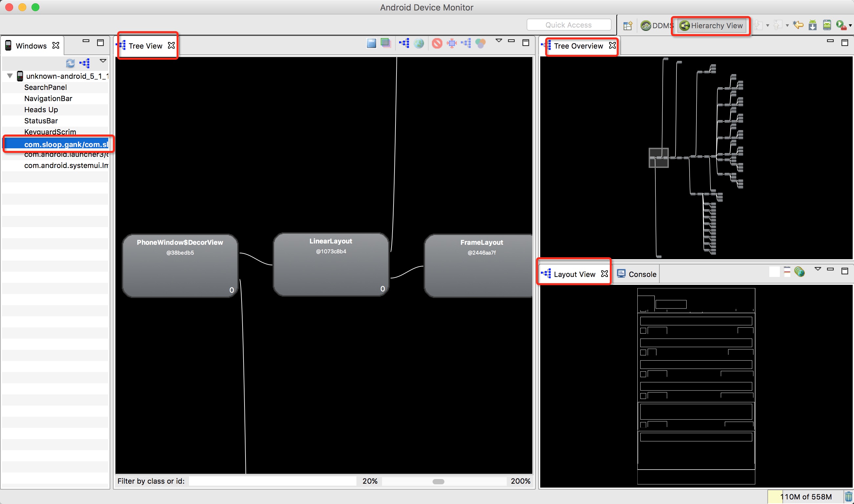
Task: Expand the run tool dropdown arrow
Action: point(850,26)
